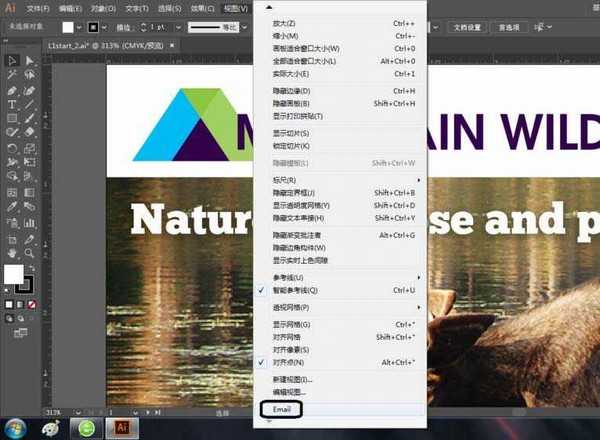The height and width of the screenshot is (440, 600).
Task: Activate the Rectangle tool
Action: point(12,117)
